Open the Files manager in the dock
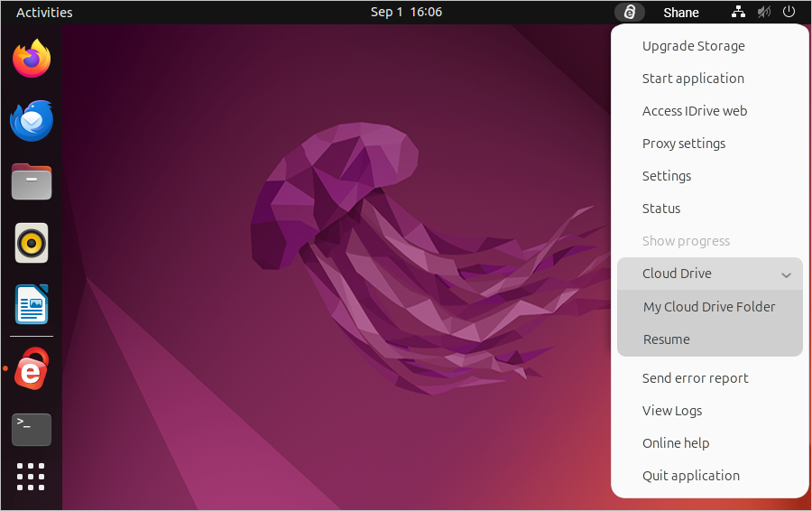The image size is (812, 511). [32, 181]
